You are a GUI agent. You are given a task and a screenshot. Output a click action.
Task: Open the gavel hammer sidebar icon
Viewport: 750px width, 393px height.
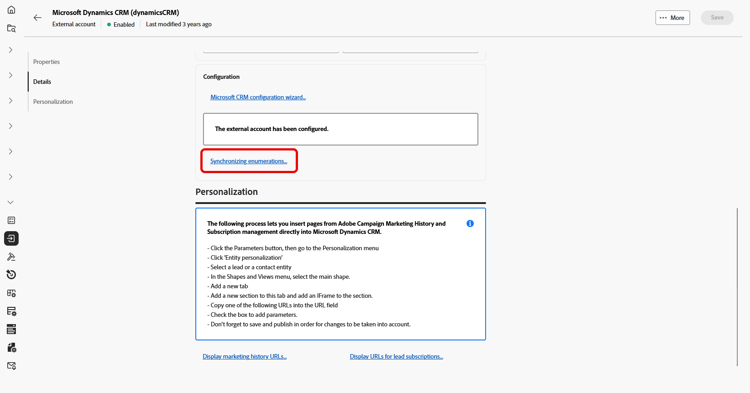11,257
